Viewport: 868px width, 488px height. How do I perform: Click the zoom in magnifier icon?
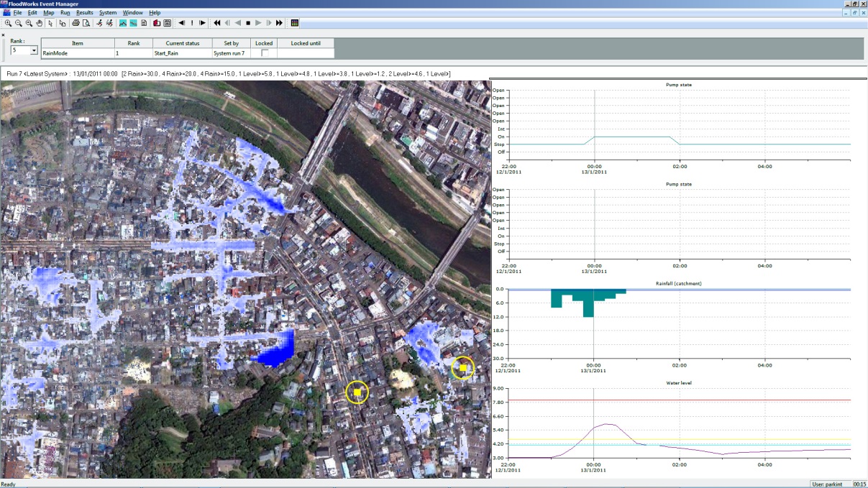[x=8, y=23]
